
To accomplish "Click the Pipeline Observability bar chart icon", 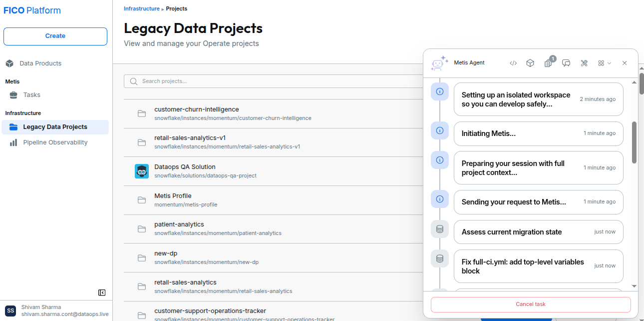I will 13,142.
